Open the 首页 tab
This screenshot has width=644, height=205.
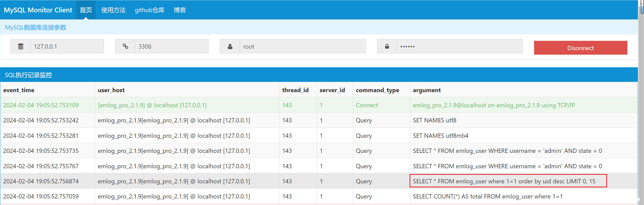86,10
